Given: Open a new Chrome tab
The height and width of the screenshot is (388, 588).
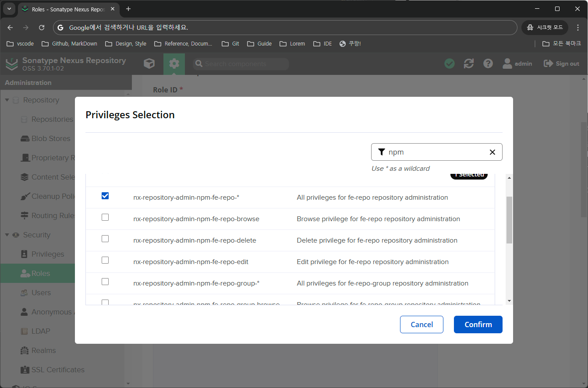Looking at the screenshot, I should coord(128,9).
